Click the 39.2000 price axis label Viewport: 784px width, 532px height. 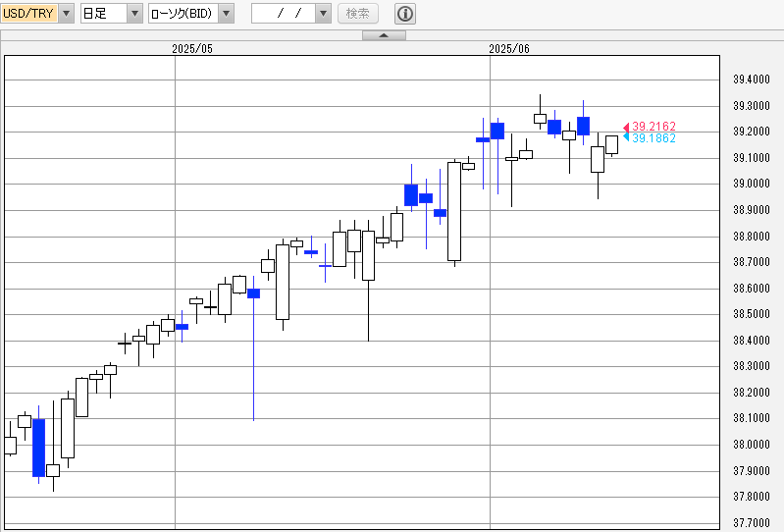click(752, 132)
